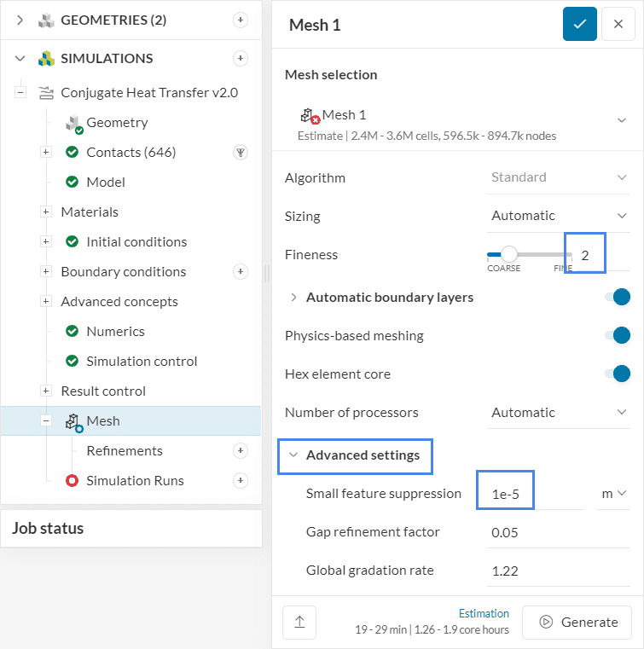The height and width of the screenshot is (649, 644).
Task: Click the blue checkmark confirm button
Action: coord(579,25)
